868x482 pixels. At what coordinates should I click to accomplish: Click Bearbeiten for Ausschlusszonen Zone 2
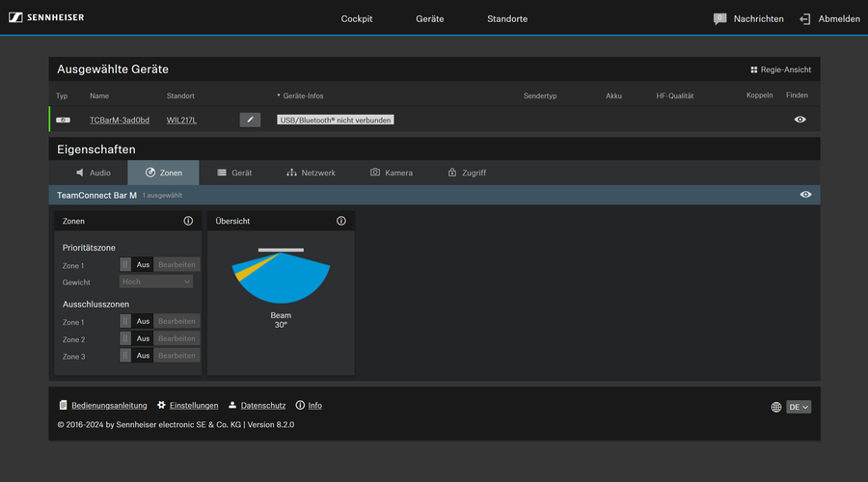click(x=176, y=338)
